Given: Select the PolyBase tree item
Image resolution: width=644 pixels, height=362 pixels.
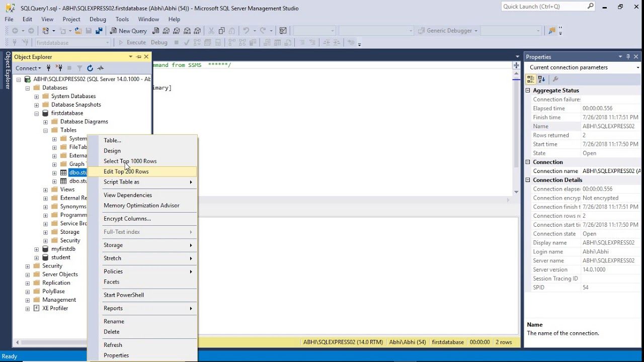Looking at the screenshot, I should pyautogui.click(x=53, y=291).
